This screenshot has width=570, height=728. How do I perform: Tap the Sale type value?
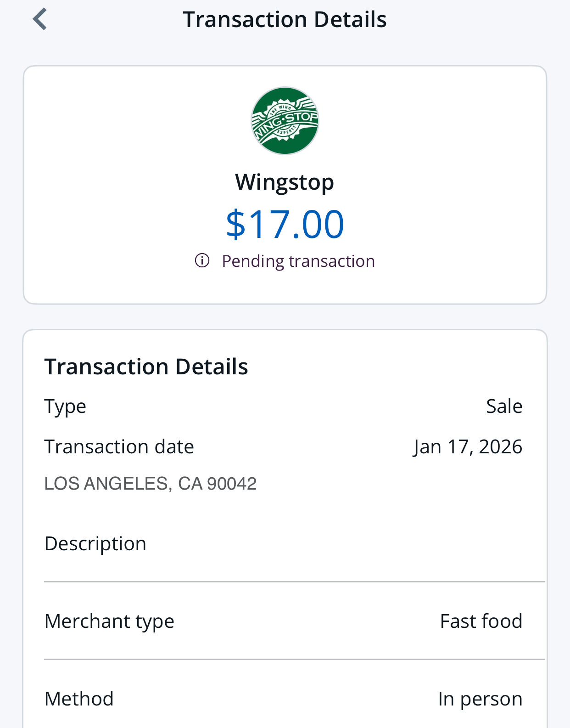coord(504,406)
